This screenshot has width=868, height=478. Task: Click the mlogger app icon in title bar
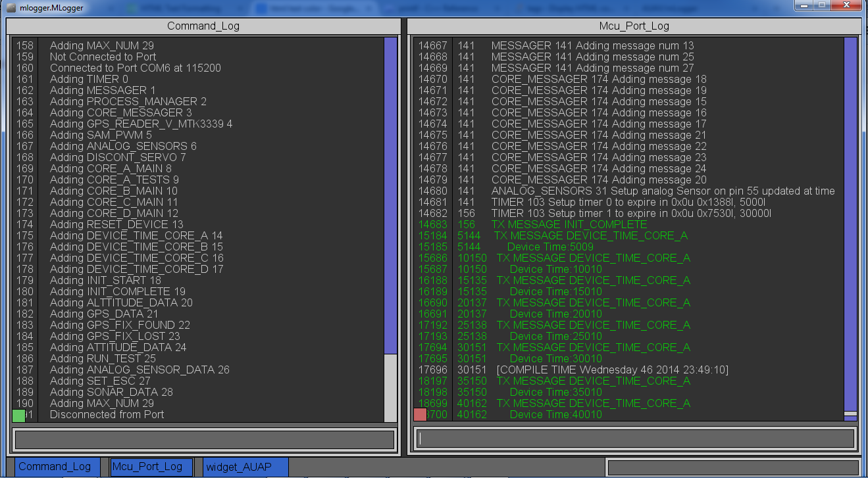[11, 7]
